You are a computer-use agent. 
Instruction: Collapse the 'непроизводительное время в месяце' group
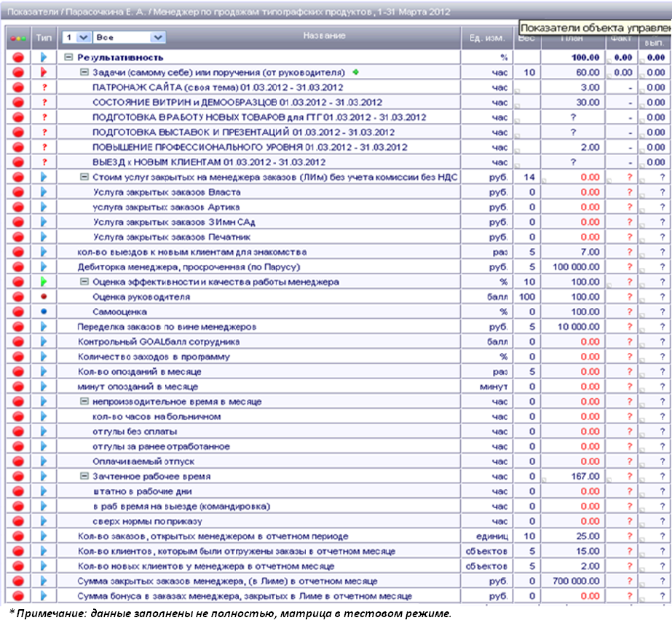pyautogui.click(x=84, y=402)
